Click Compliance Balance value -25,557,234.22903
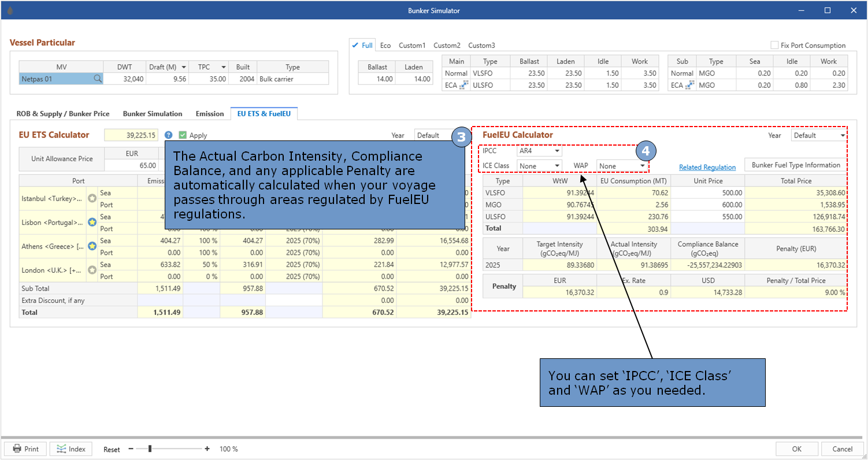The image size is (868, 460). 708,265
